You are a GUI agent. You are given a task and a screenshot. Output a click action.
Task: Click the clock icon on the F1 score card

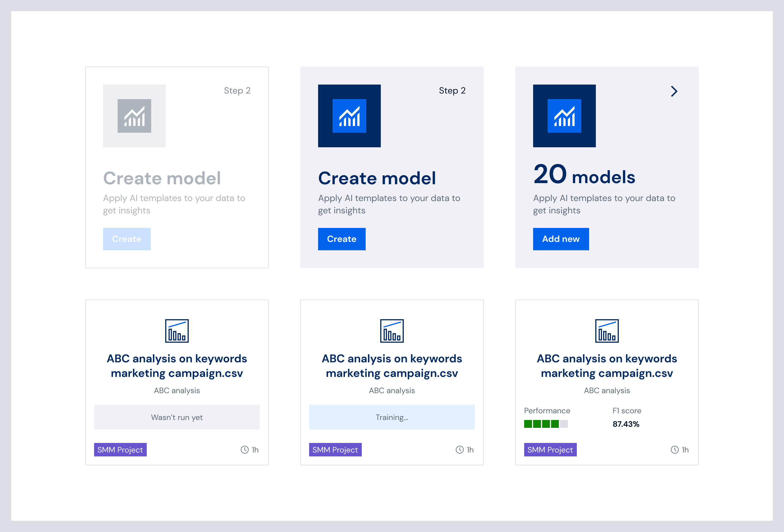pyautogui.click(x=674, y=449)
